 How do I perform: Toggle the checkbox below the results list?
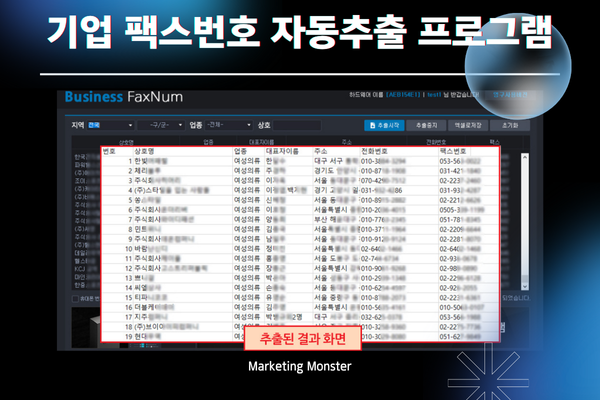[75, 299]
